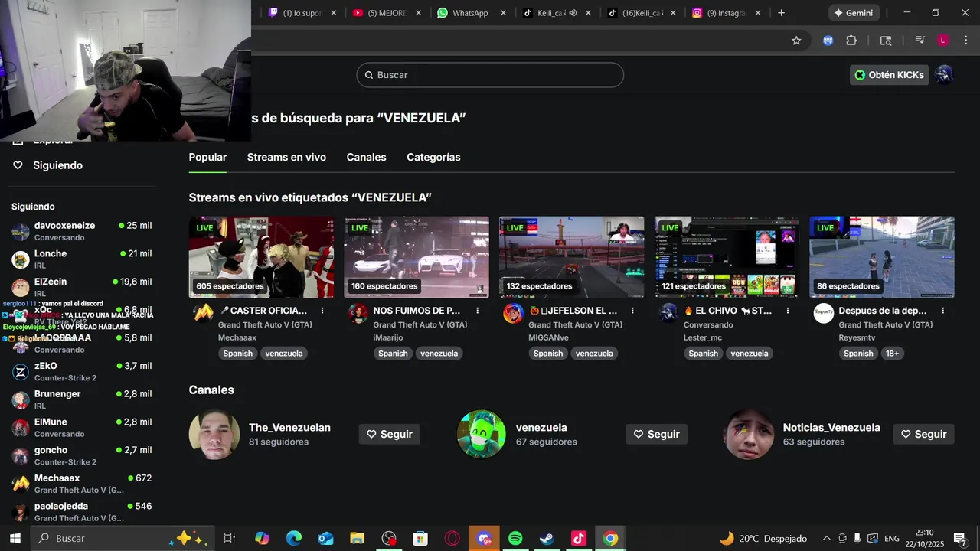Open options menu for EL CHIVO stream
Screen dimensions: 980x551
point(788,311)
